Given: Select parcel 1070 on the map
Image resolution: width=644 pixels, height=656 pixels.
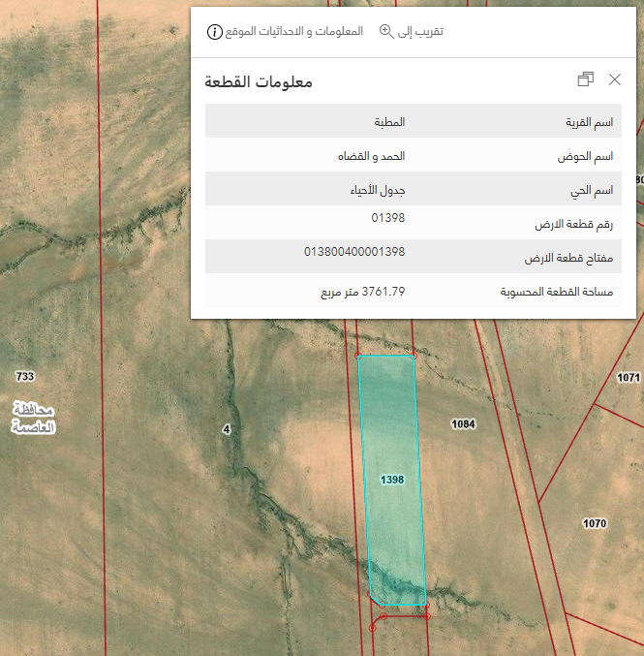Looking at the screenshot, I should coord(595,523).
